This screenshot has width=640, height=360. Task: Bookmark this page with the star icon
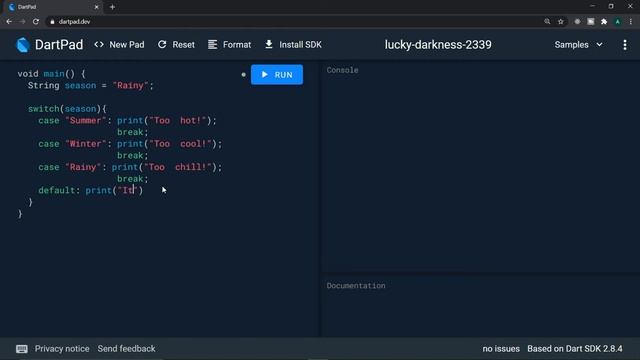(x=561, y=22)
